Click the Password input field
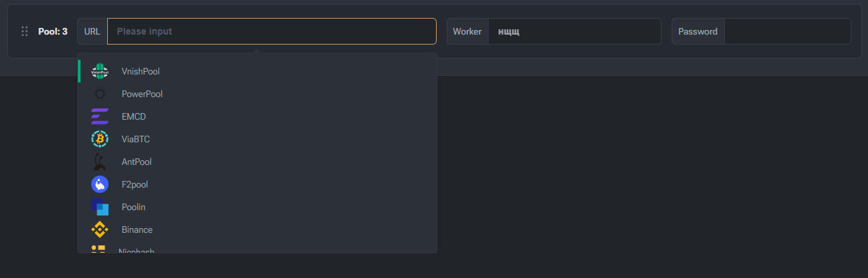Screen dimensions: 868x278 [787, 31]
